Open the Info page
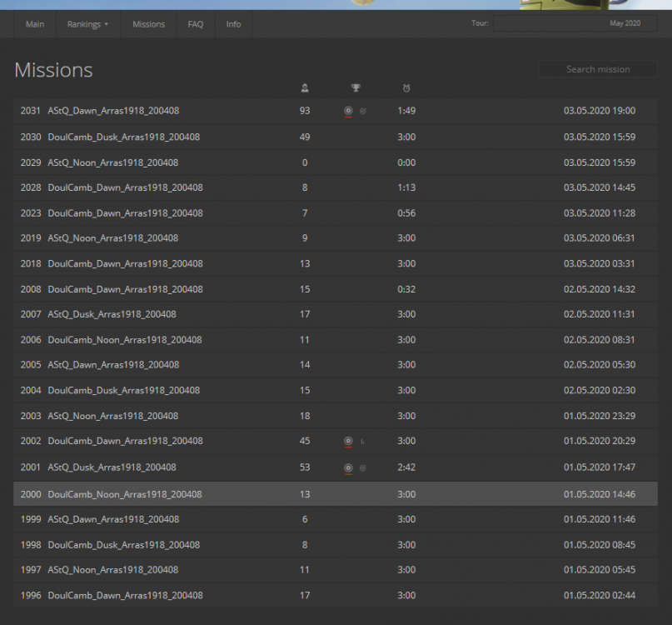This screenshot has width=672, height=625. point(233,24)
